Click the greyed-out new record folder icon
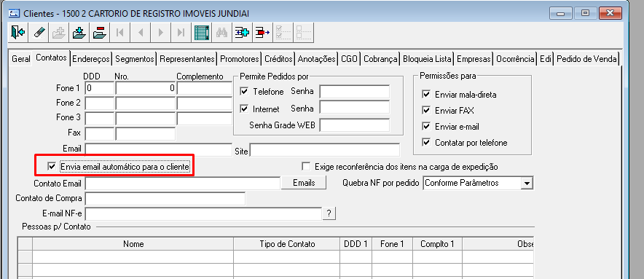Image resolution: width=644 pixels, height=279 pixels. point(59,32)
